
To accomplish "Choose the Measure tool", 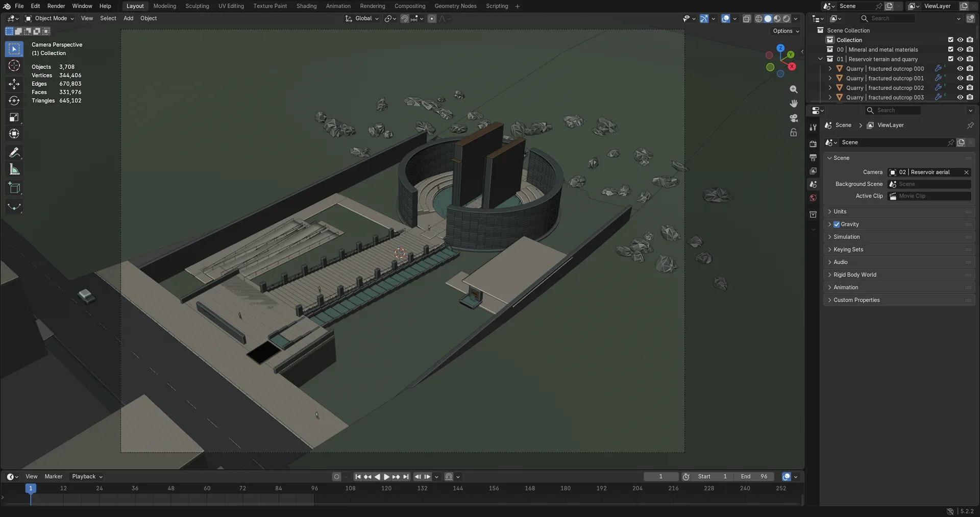I will pyautogui.click(x=14, y=169).
